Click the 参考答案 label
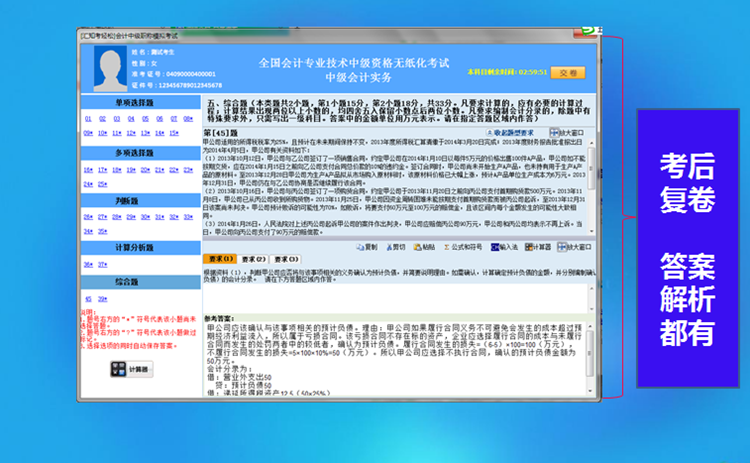Viewport: 750px width, 463px height. tap(219, 319)
